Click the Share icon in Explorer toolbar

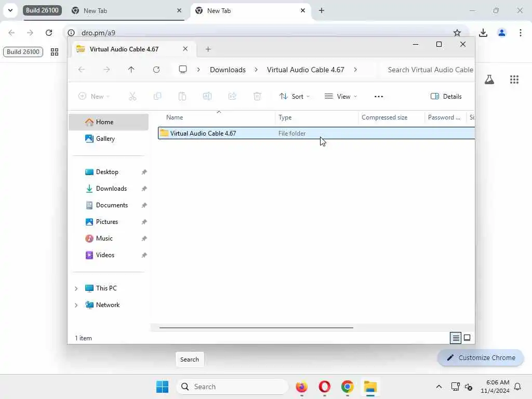(232, 96)
